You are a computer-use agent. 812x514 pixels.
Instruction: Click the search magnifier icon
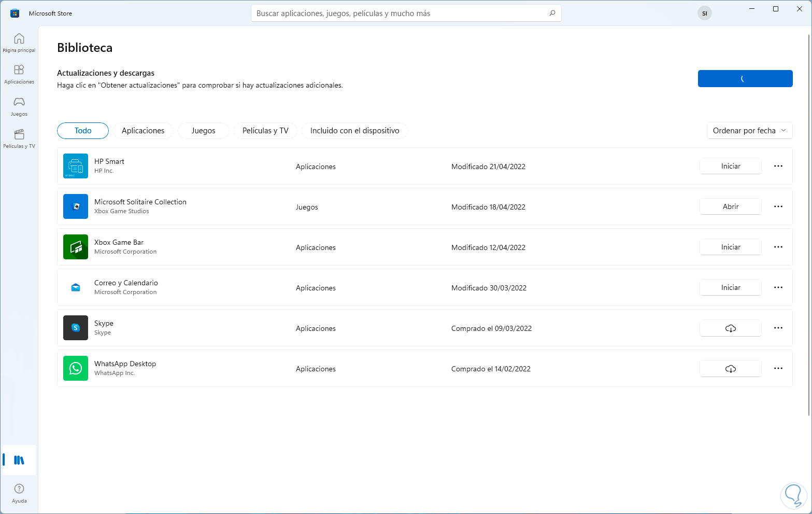pyautogui.click(x=552, y=13)
